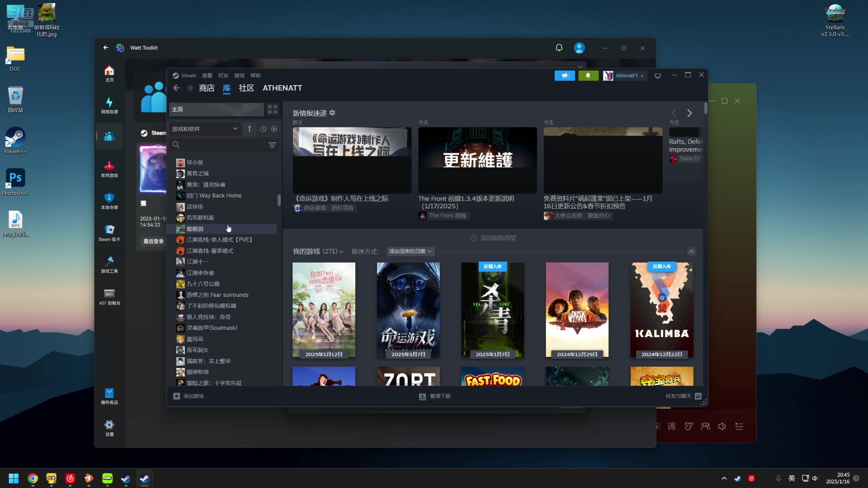This screenshot has width=868, height=488.
Task: Open 设置 settings in the Watt Toolkit sidebar
Action: pyautogui.click(x=109, y=428)
